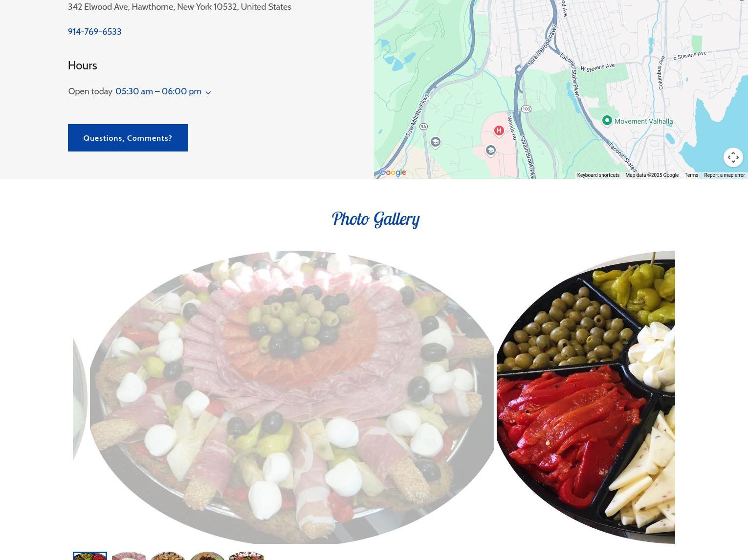The width and height of the screenshot is (748, 560).
Task: Click the school marker below the hospital
Action: coord(490,151)
